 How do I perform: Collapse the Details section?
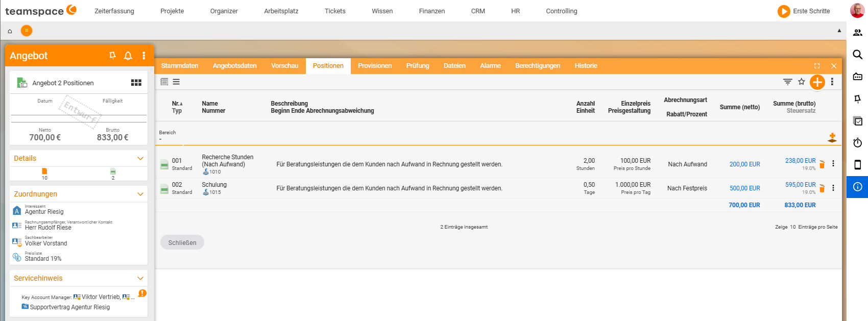click(140, 159)
